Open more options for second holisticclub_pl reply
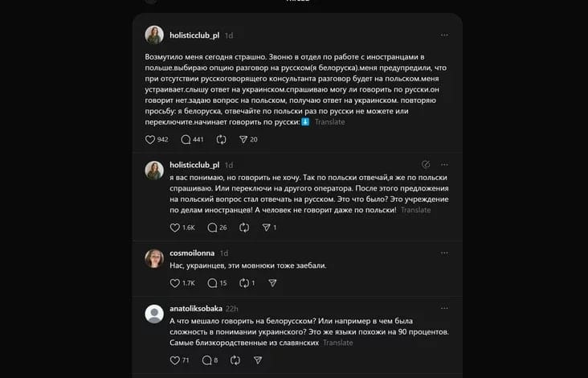The image size is (588, 378). [444, 164]
